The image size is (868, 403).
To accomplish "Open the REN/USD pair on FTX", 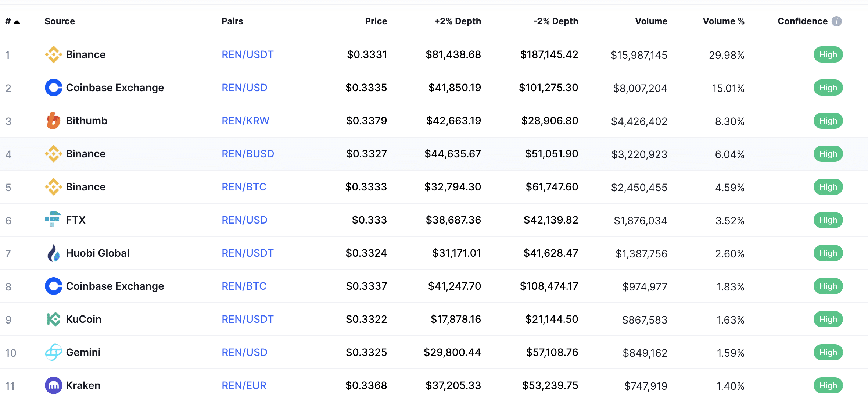I will pyautogui.click(x=244, y=220).
